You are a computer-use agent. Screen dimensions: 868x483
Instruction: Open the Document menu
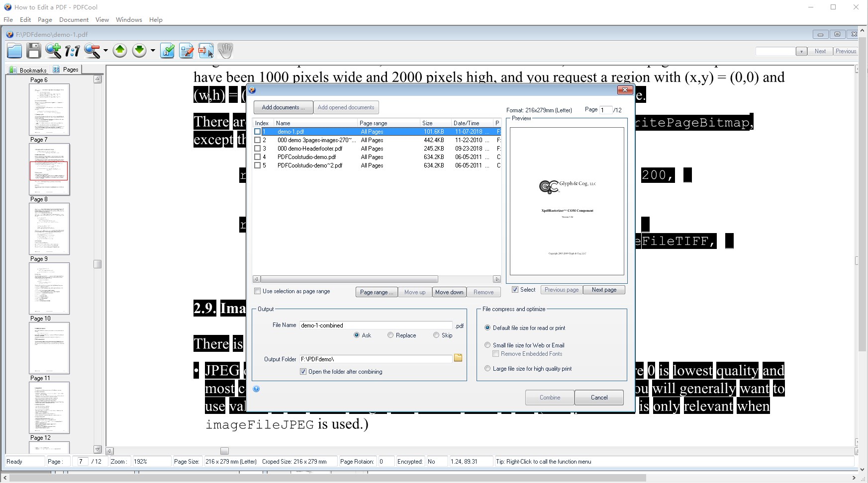74,20
